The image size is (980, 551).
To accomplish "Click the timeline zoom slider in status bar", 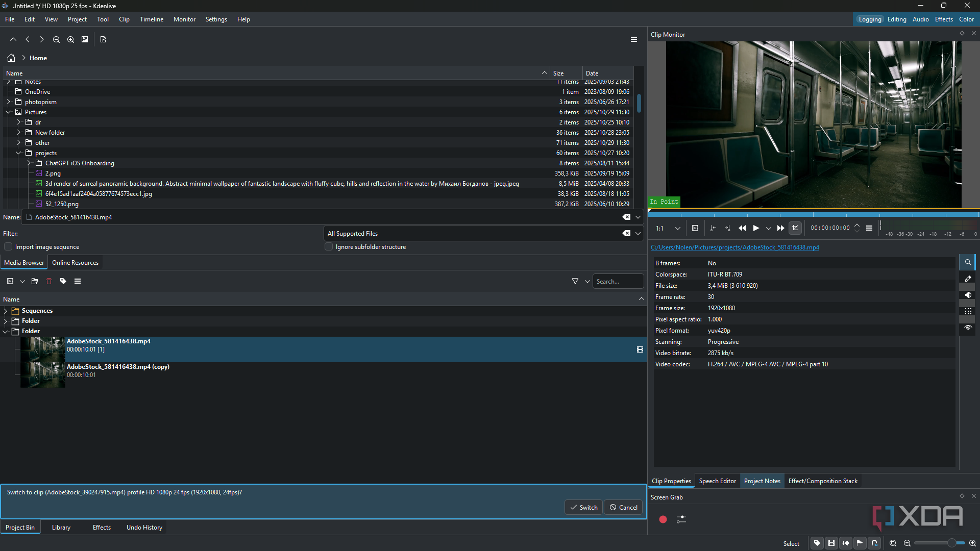I will (x=951, y=543).
